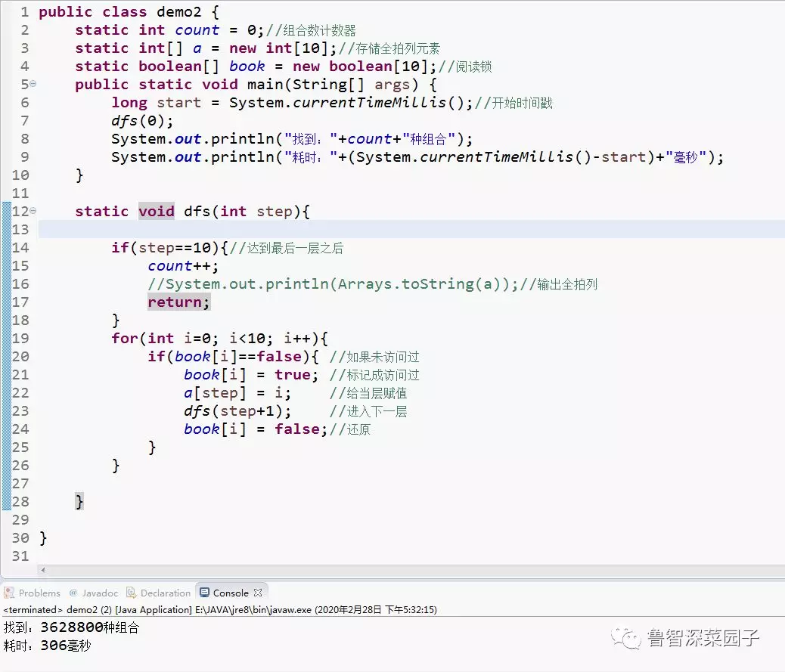
Task: Click line number 13 in gutter
Action: 20,230
